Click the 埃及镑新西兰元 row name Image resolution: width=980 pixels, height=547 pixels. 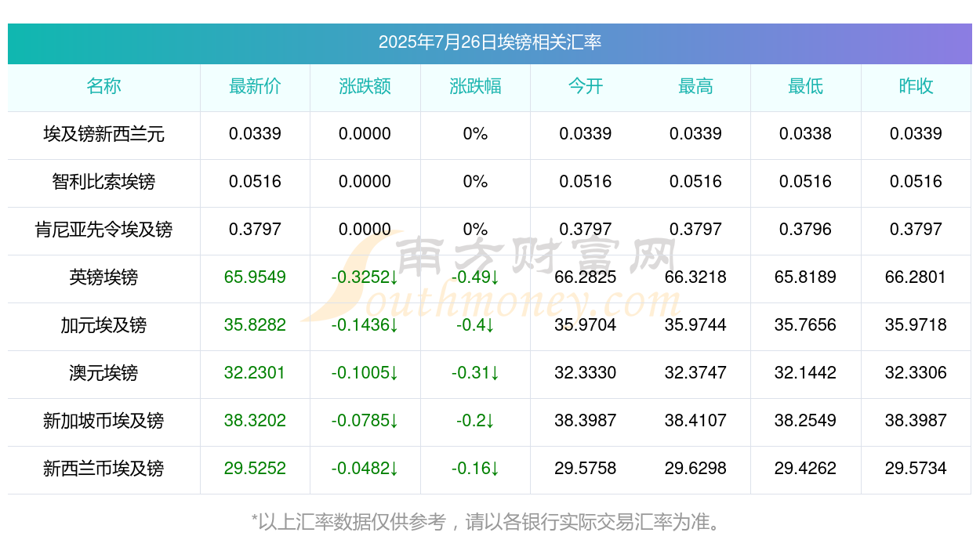[x=103, y=134]
